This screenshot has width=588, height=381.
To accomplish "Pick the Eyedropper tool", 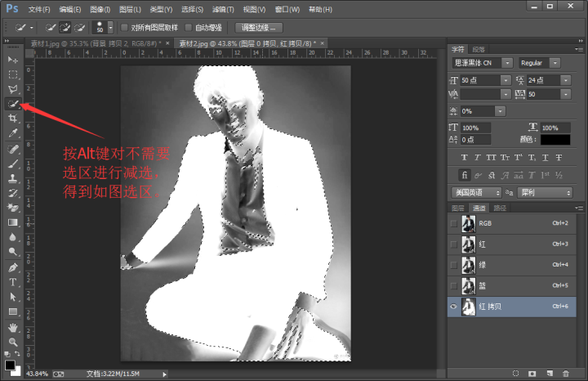I will click(13, 132).
